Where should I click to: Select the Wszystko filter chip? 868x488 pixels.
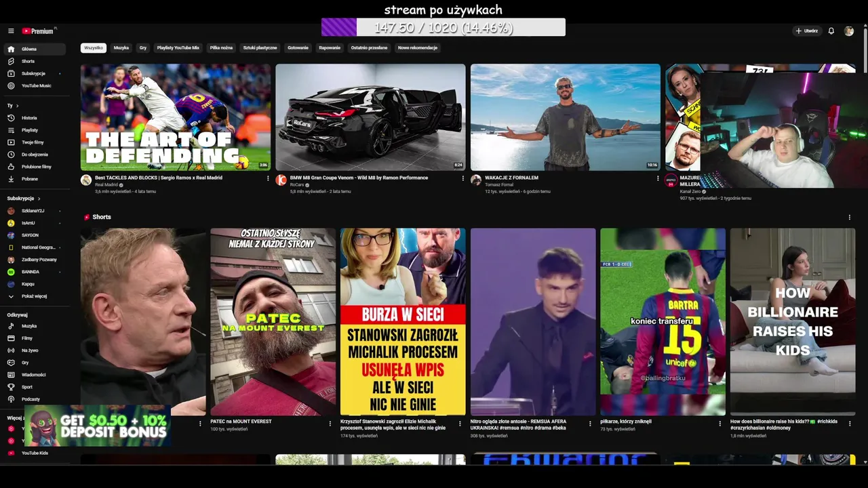[94, 48]
